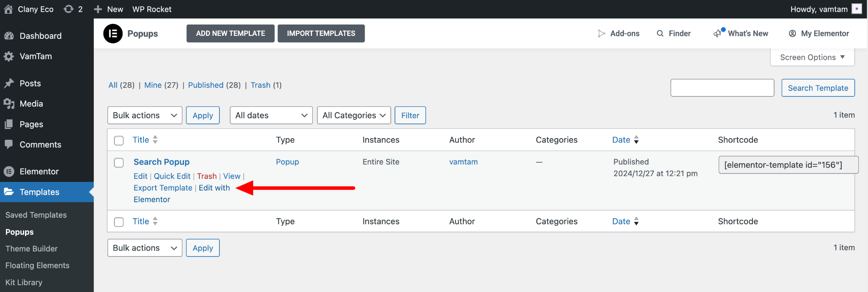Open the Popups submenu item
Image resolution: width=868 pixels, height=292 pixels.
point(20,232)
